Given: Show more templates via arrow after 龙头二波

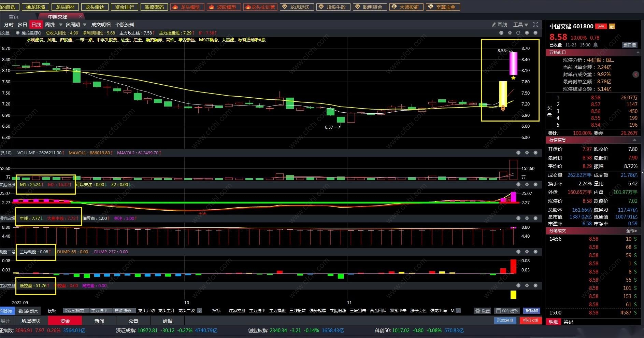Looking at the screenshot, I should tap(200, 311).
